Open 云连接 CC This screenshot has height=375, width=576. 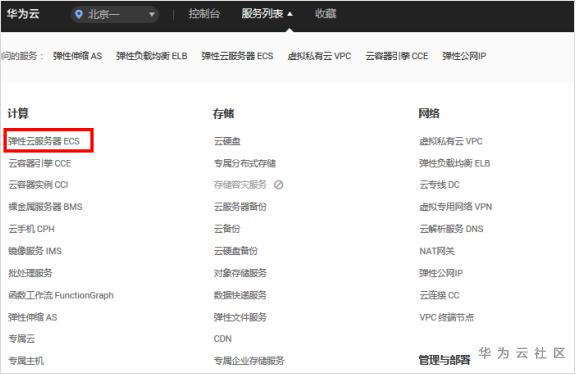pyautogui.click(x=439, y=295)
